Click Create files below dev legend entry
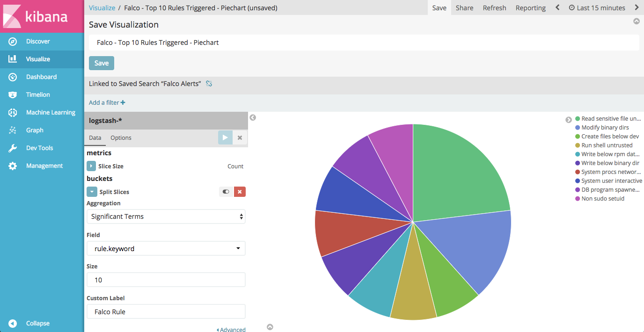644x332 pixels. click(x=607, y=137)
